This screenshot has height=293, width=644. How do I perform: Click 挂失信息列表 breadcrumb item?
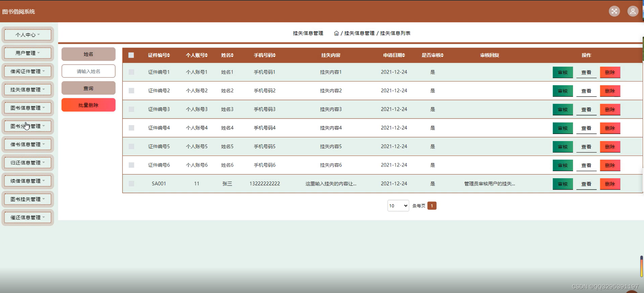point(395,33)
